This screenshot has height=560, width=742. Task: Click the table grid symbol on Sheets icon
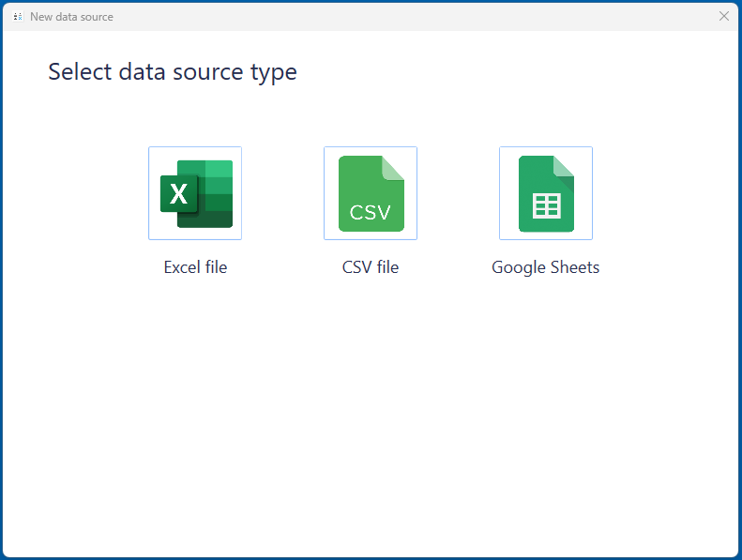pos(546,205)
